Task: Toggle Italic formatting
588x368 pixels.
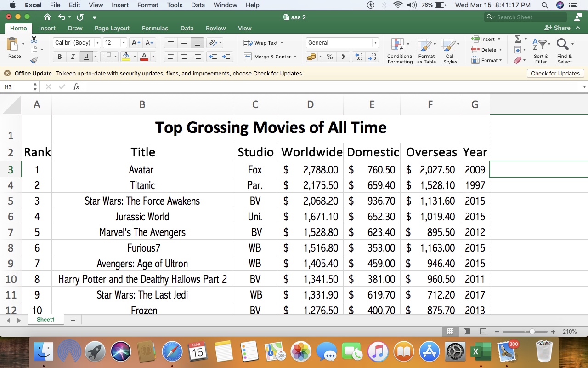Action: click(73, 57)
